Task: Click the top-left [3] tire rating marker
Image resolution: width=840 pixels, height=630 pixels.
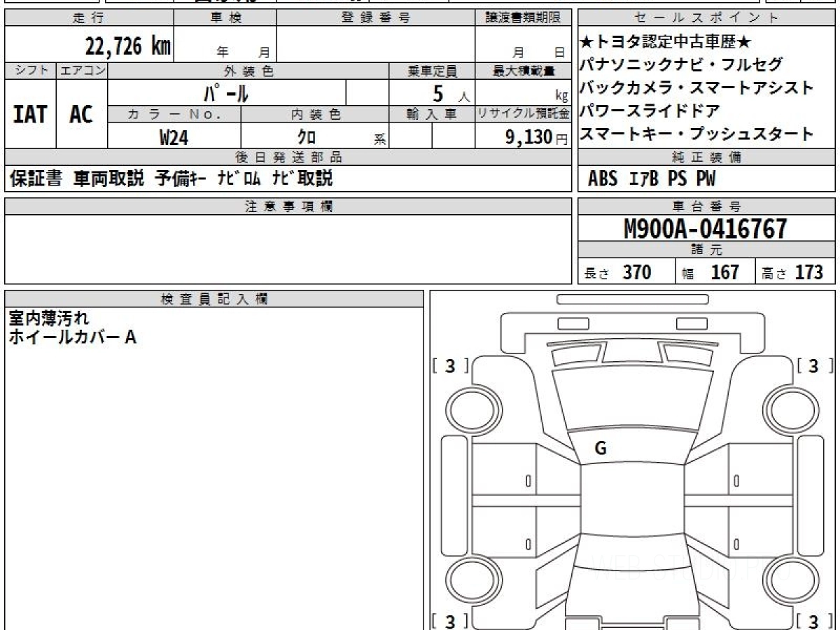Action: click(450, 365)
